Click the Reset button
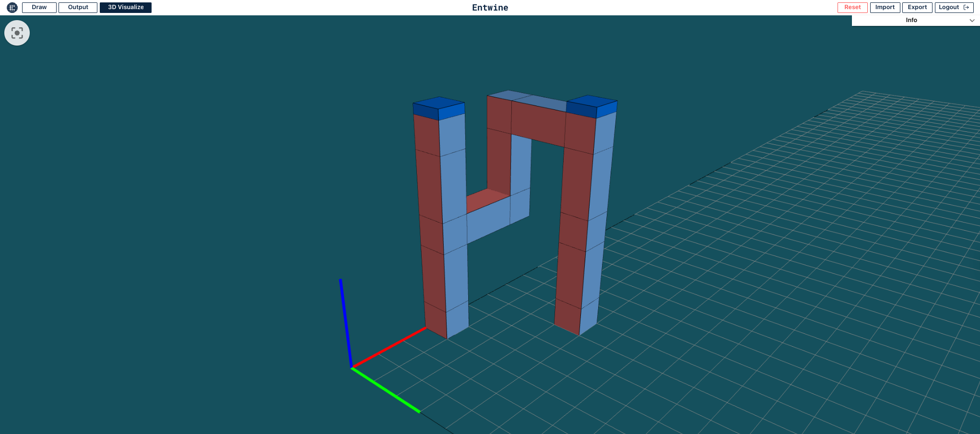The height and width of the screenshot is (434, 980). 852,7
